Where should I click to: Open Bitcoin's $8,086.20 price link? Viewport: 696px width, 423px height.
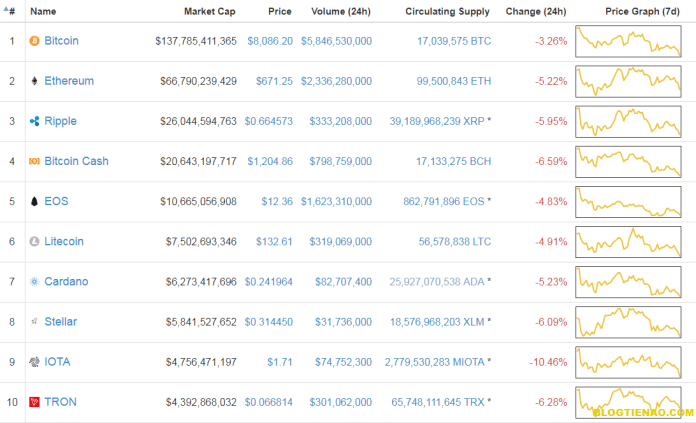[270, 41]
